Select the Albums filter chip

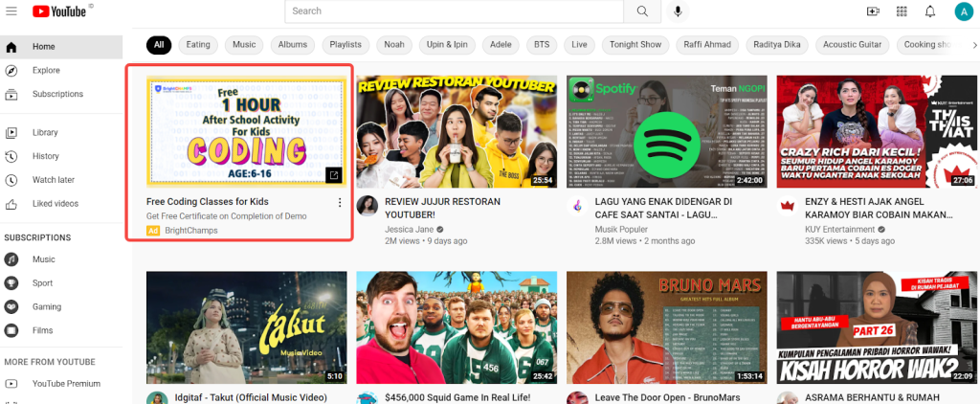click(x=293, y=45)
